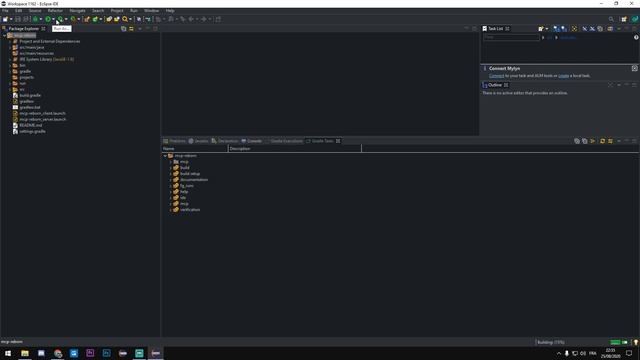Expand the JRE System Library node

pyautogui.click(x=10, y=60)
